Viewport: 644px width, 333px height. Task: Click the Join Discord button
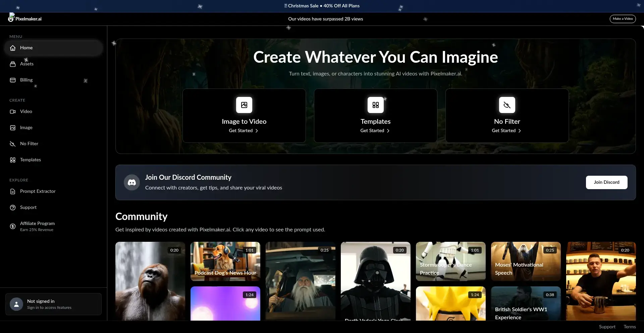(606, 182)
